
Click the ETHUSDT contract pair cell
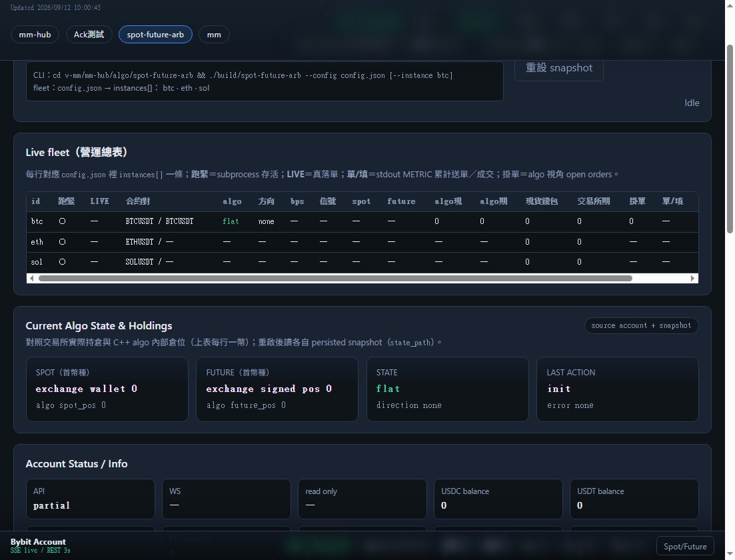click(149, 241)
